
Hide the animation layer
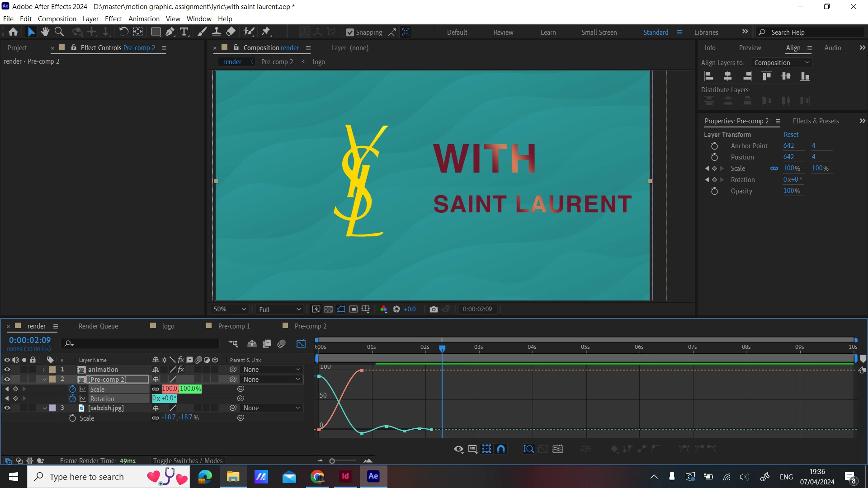(7, 370)
